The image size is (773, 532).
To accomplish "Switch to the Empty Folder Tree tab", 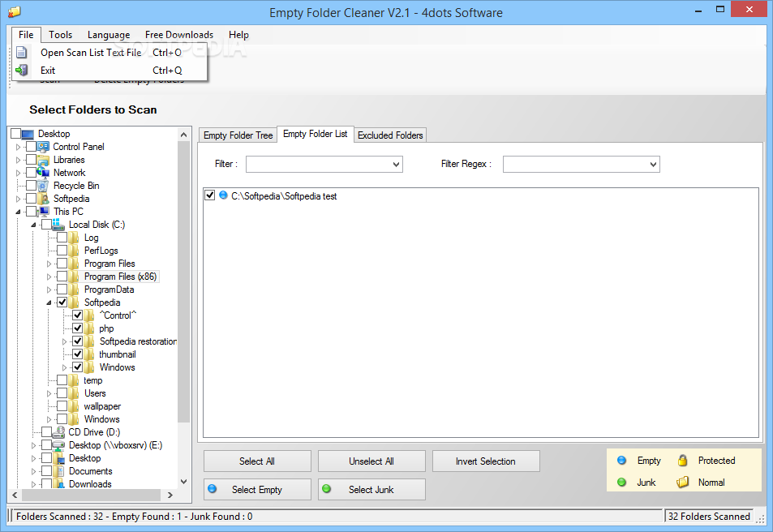I will click(x=238, y=135).
